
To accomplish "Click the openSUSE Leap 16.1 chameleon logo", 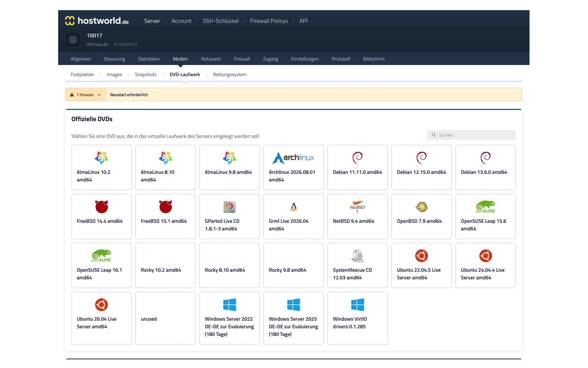I will 101,256.
